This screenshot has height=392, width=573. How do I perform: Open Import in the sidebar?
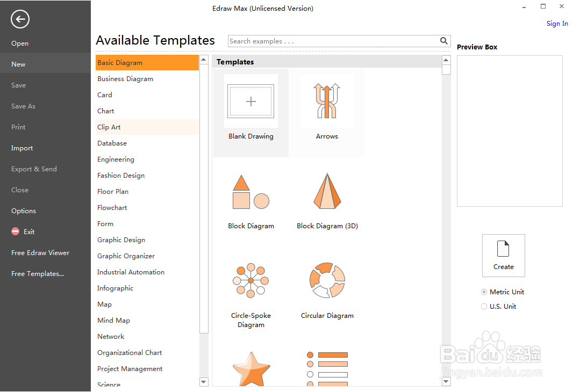22,148
